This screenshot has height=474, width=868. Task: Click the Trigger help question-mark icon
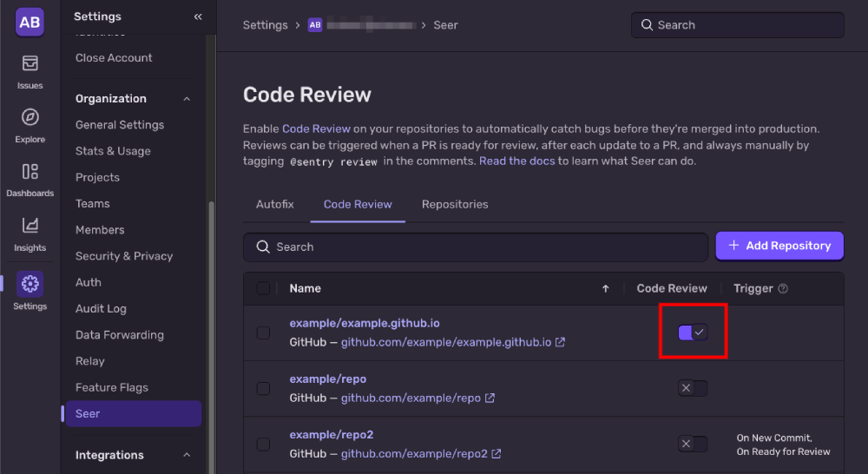(x=783, y=288)
